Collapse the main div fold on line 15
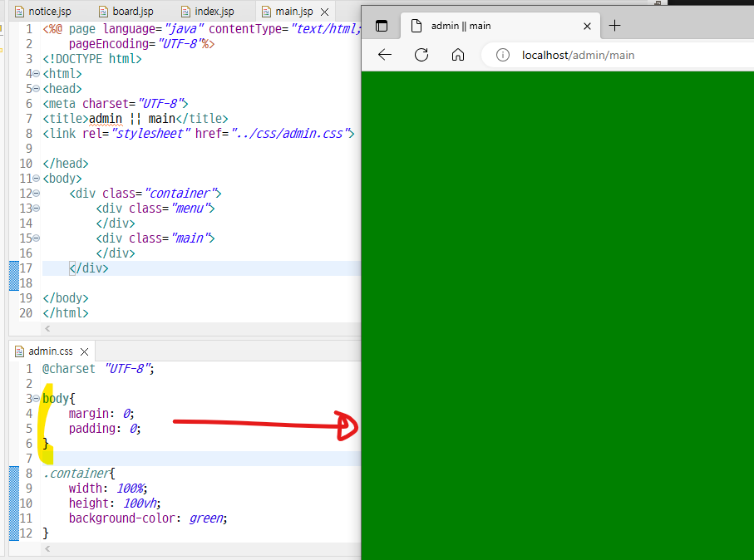 pyautogui.click(x=36, y=238)
